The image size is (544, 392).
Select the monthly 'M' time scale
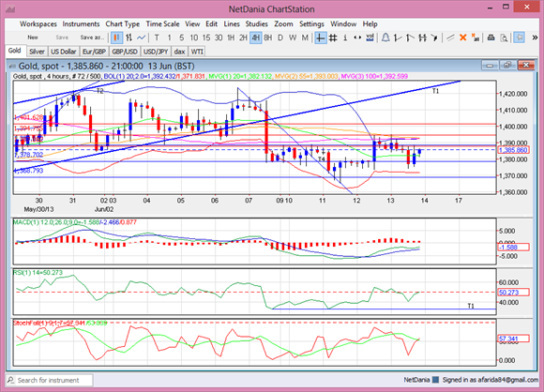tap(305, 38)
